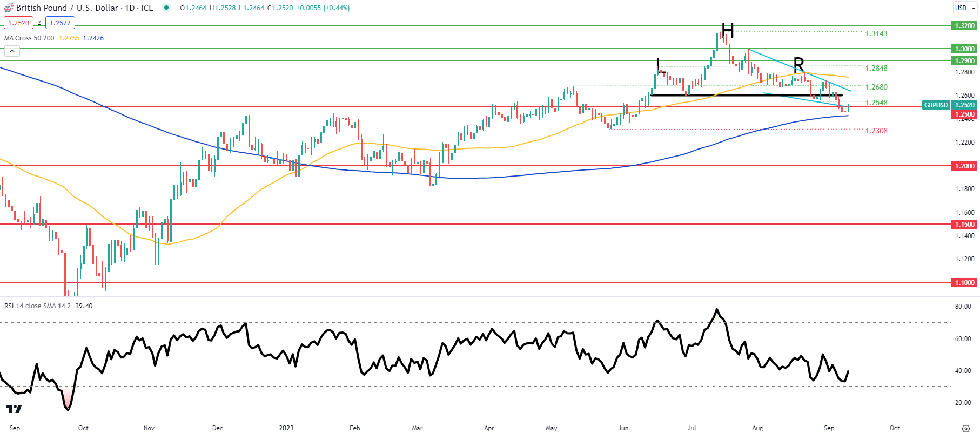Click the TradingView logo
The width and height of the screenshot is (980, 434).
[x=14, y=409]
